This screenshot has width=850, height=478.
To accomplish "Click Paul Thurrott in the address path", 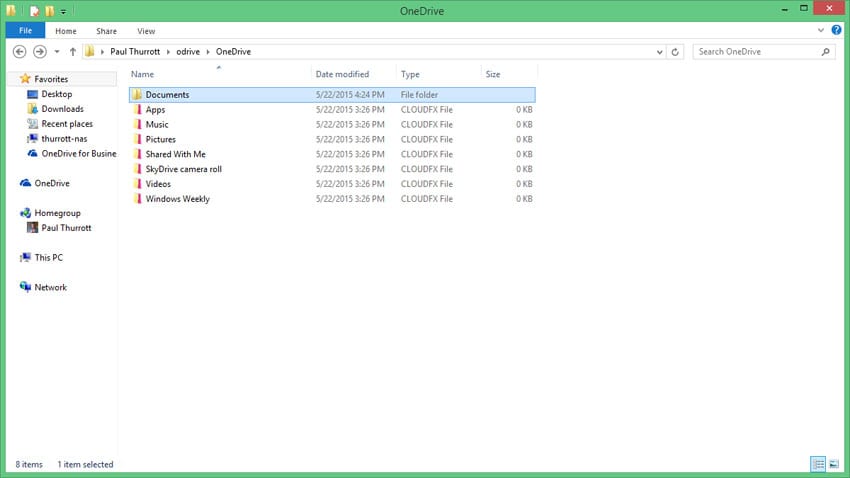I will (135, 51).
